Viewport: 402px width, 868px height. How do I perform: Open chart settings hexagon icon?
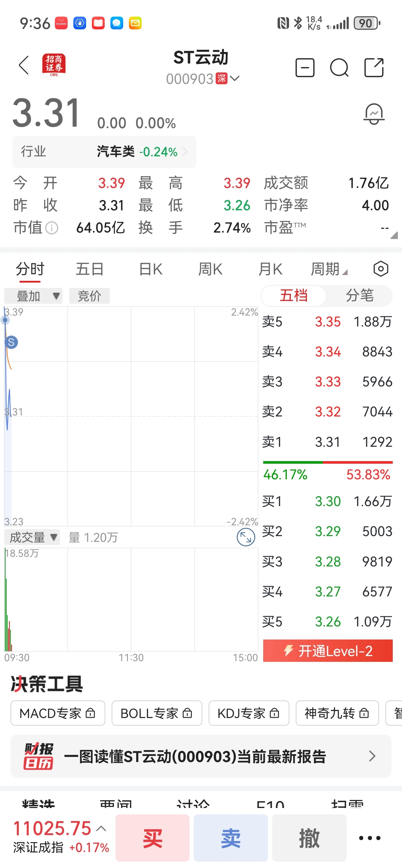[x=381, y=269]
